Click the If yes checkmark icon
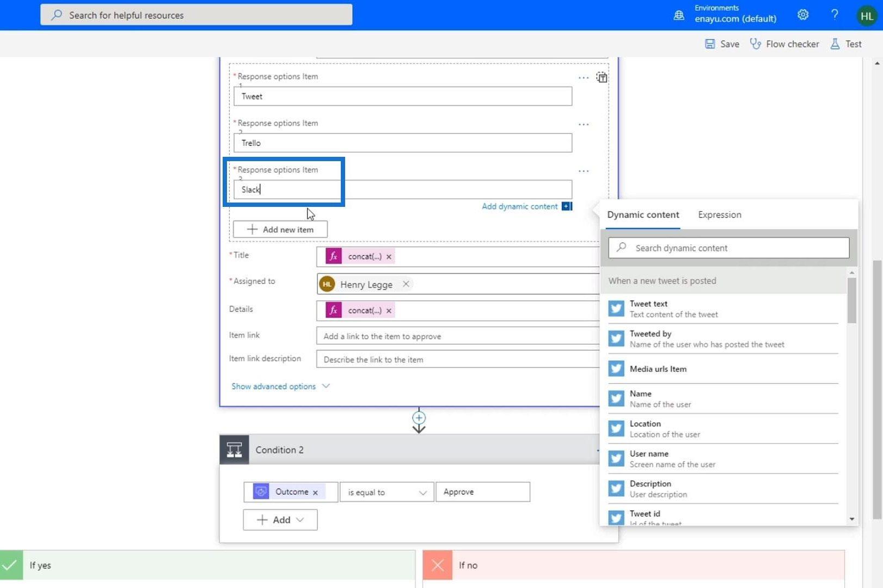This screenshot has width=883, height=588. click(11, 565)
